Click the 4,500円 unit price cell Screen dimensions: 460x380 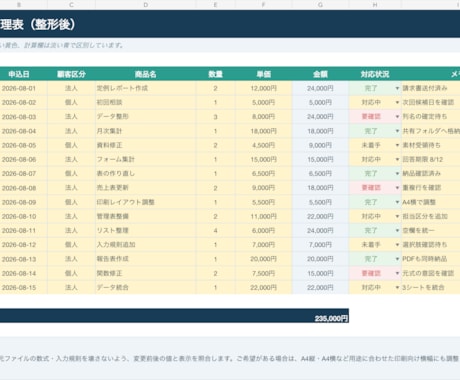(264, 145)
